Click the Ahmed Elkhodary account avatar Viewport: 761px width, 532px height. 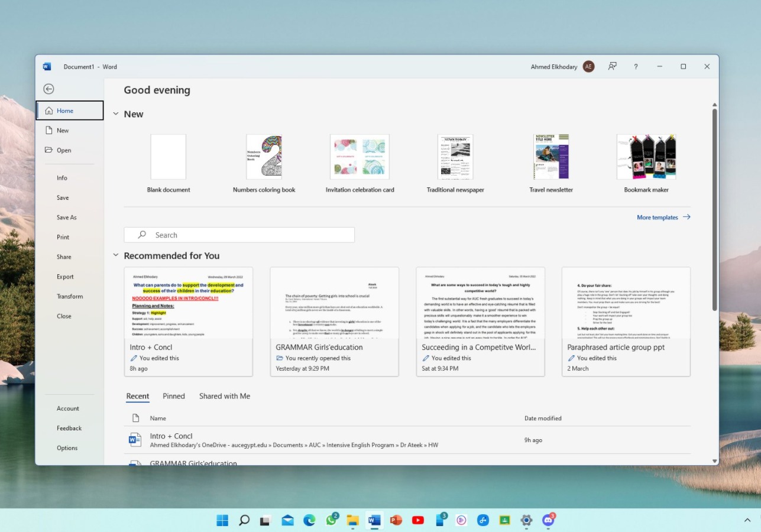[x=588, y=67]
